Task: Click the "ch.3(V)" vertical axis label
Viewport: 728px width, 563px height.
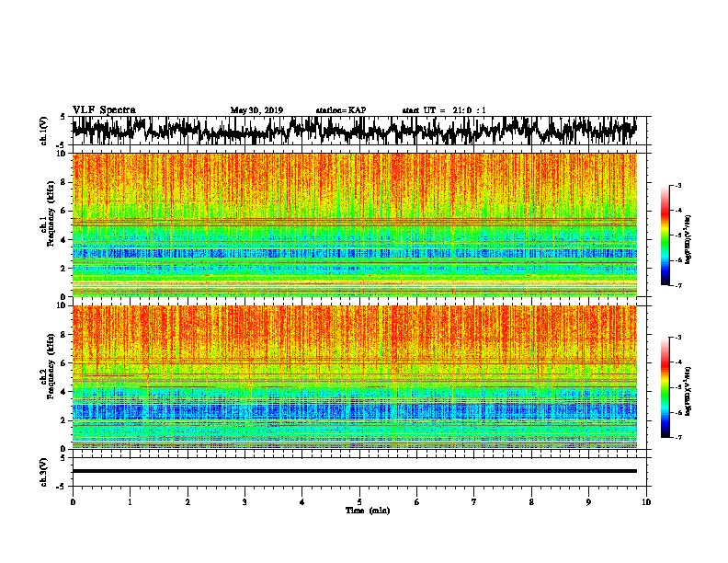Action: click(43, 472)
